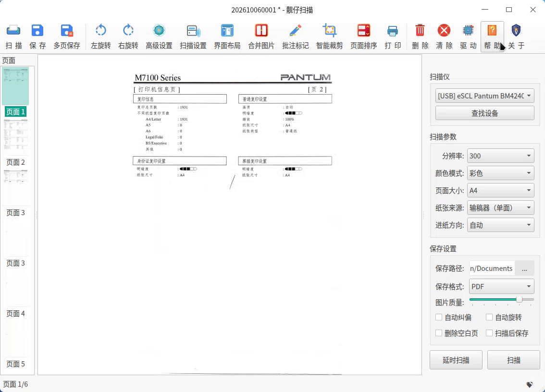545x392 pixels.
Task: Click the 延时扫描 delayed scan button
Action: (456, 360)
